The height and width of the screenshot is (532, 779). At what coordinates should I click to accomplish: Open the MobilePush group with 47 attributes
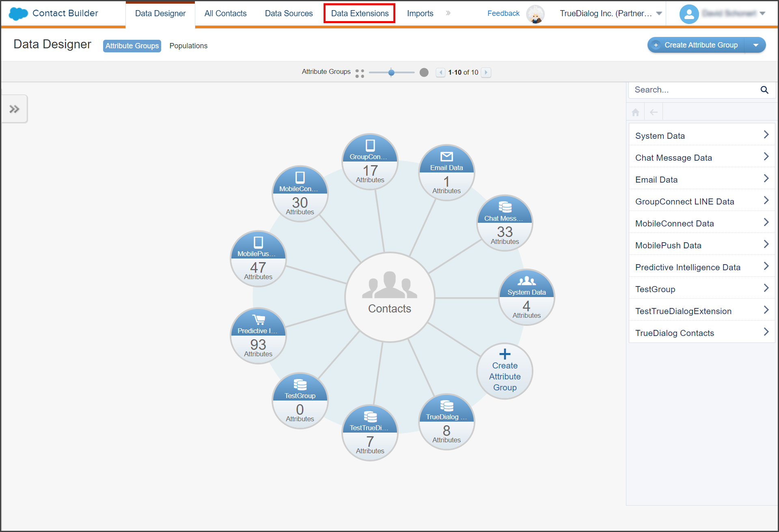[258, 258]
